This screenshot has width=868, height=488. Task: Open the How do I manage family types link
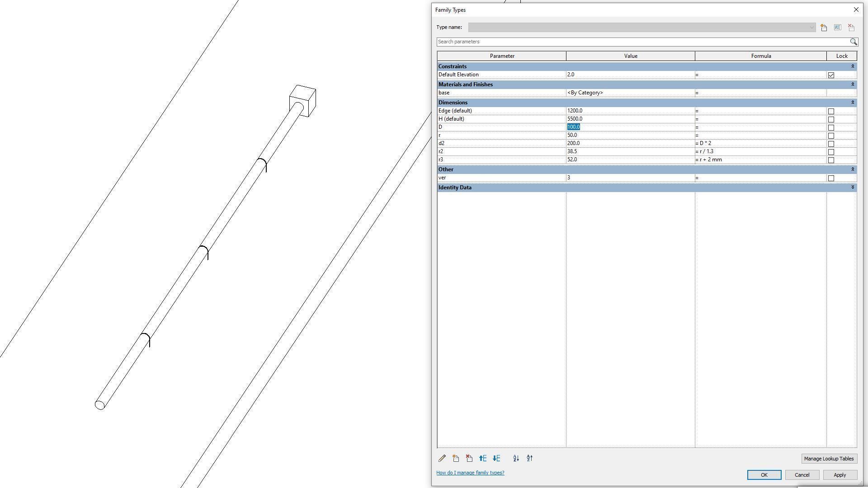[x=470, y=473]
